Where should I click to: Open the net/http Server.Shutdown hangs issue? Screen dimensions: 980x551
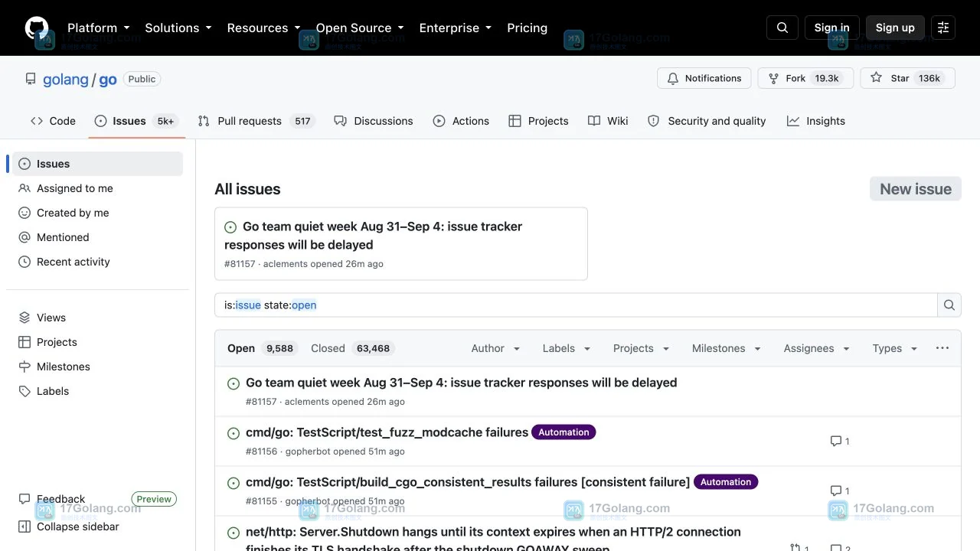tap(493, 540)
